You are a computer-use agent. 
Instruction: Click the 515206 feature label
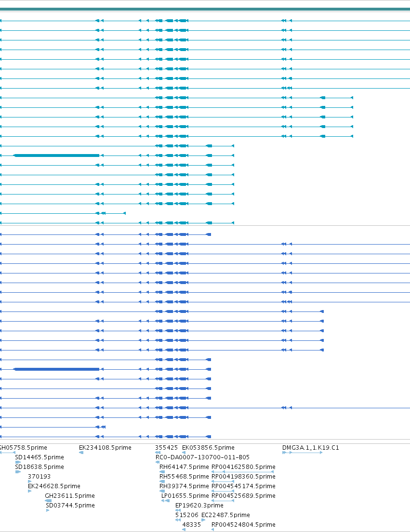click(186, 515)
